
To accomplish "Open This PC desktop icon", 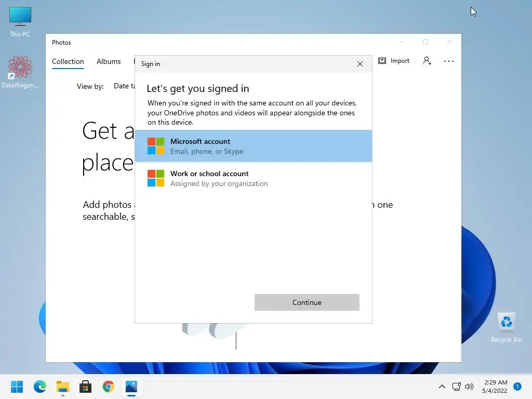I will coord(20,22).
